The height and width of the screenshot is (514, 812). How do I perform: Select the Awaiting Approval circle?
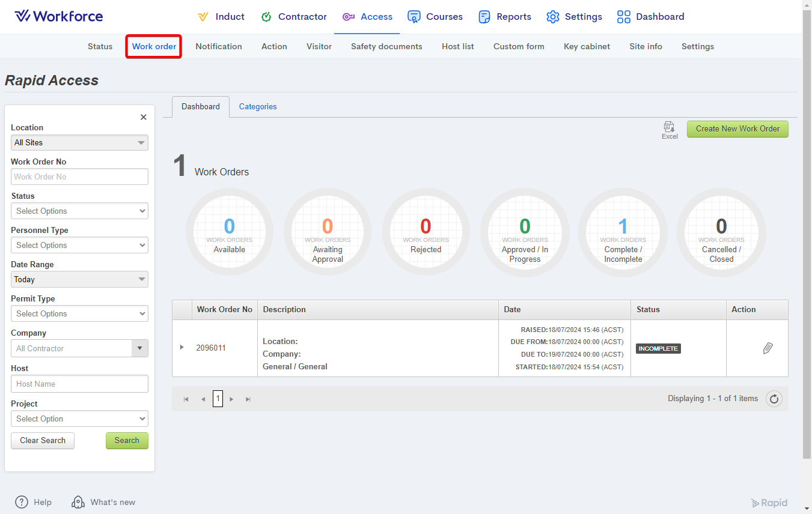(328, 232)
